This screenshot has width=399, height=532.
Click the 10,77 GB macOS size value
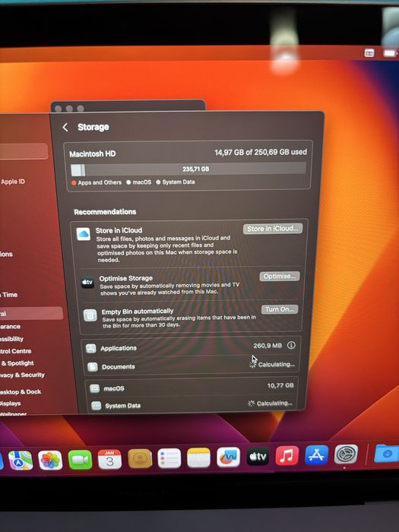pos(280,385)
